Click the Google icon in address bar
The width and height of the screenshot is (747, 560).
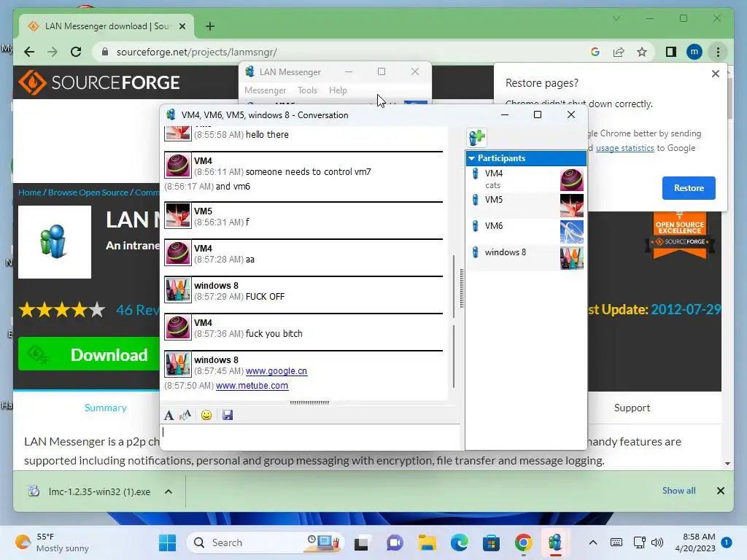[595, 52]
